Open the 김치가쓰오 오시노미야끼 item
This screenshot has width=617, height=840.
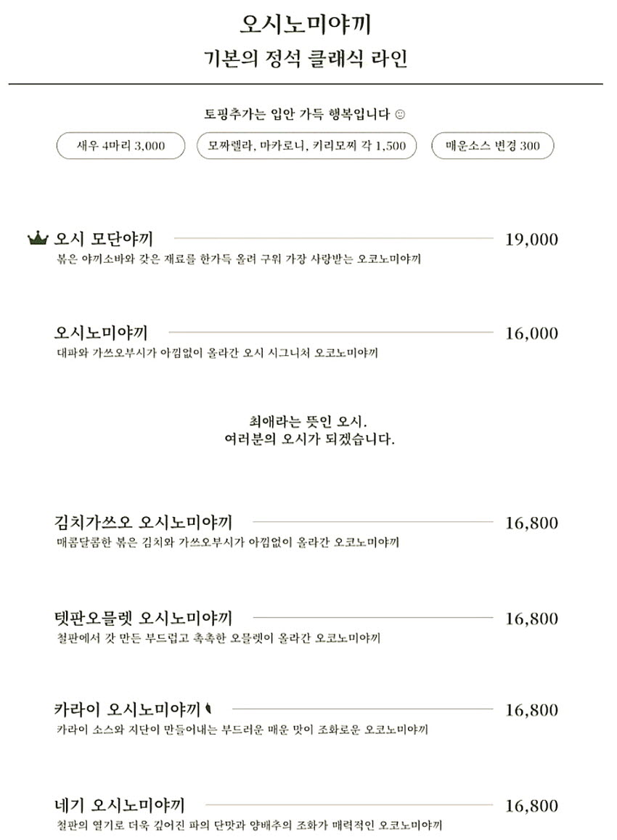click(143, 522)
